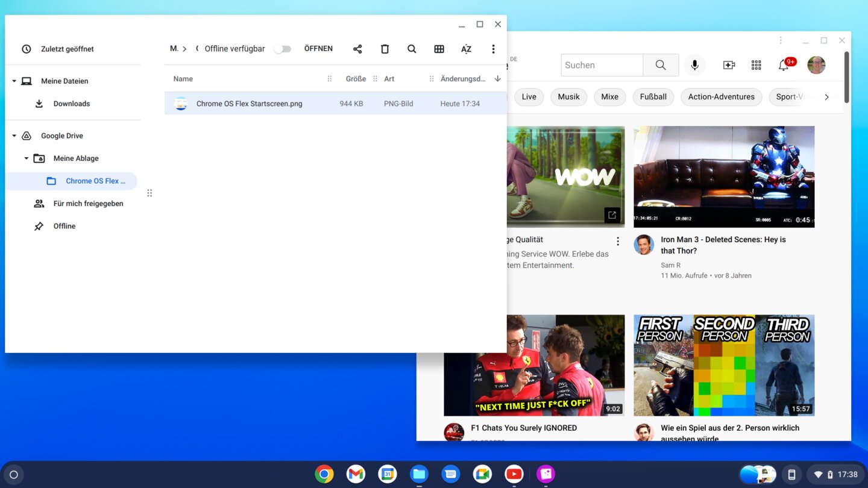Viewport: 868px width, 488px height.
Task: Open search in the Files app
Action: [x=412, y=49]
